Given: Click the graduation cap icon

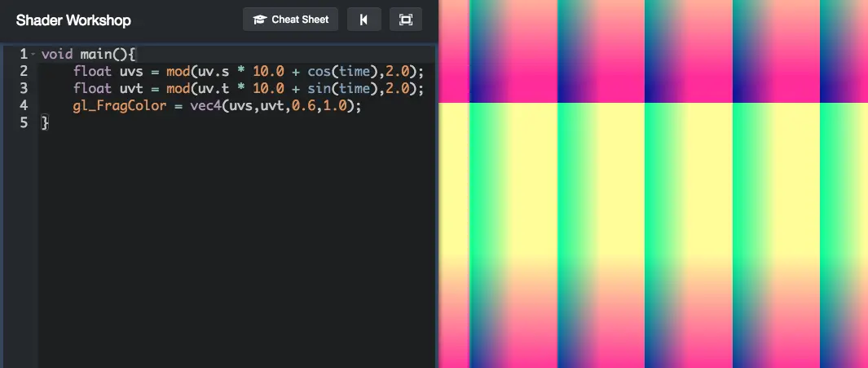Looking at the screenshot, I should [x=260, y=20].
